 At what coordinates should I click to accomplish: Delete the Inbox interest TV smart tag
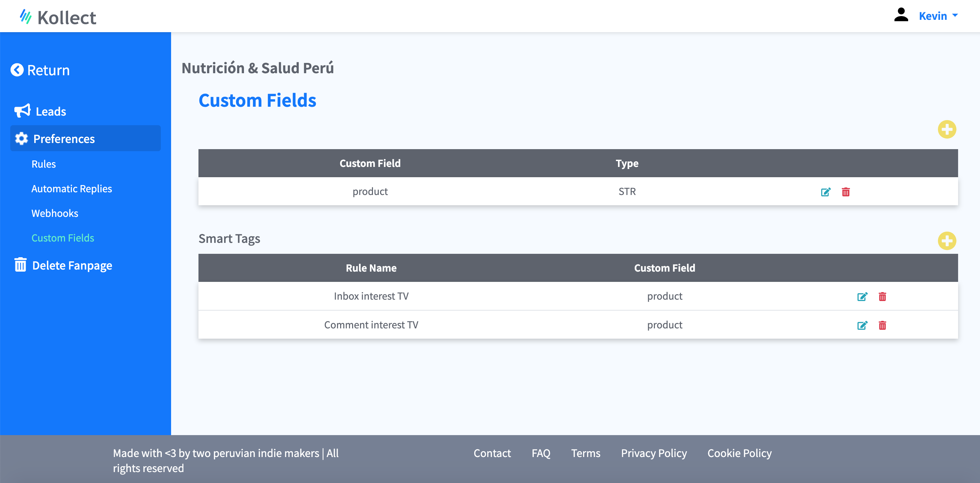882,297
